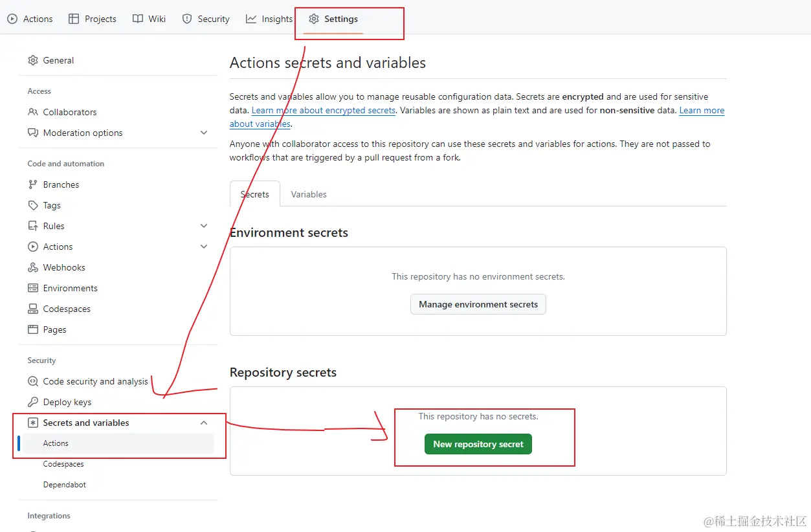811x532 pixels.
Task: Click the Collaborators people icon
Action: pyautogui.click(x=33, y=112)
